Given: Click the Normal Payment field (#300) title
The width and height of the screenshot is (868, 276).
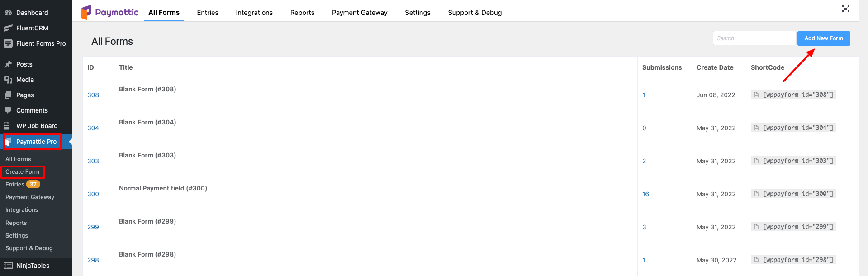Looking at the screenshot, I should pyautogui.click(x=163, y=188).
